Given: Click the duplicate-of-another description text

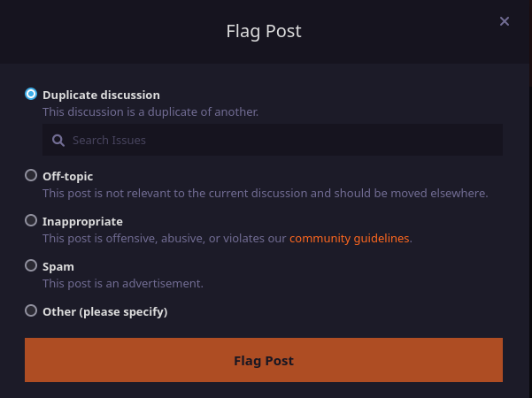Looking at the screenshot, I should (150, 112).
